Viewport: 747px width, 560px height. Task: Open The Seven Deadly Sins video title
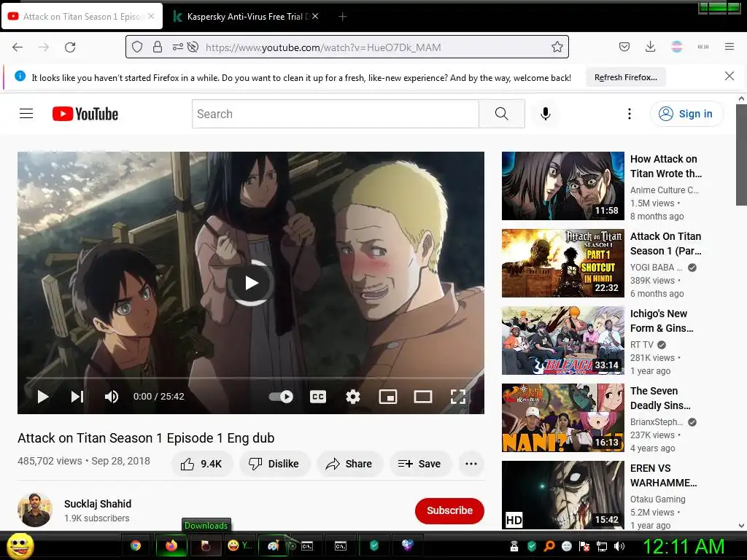coord(660,398)
